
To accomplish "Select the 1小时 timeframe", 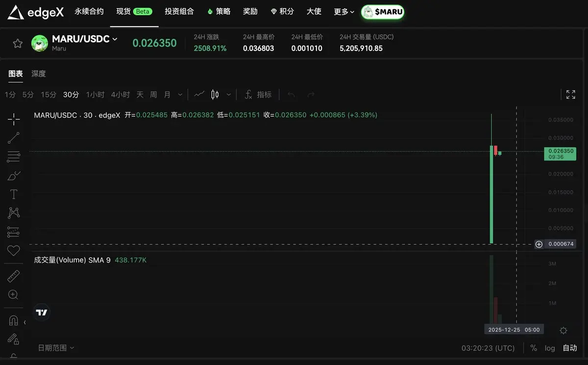I will [95, 95].
